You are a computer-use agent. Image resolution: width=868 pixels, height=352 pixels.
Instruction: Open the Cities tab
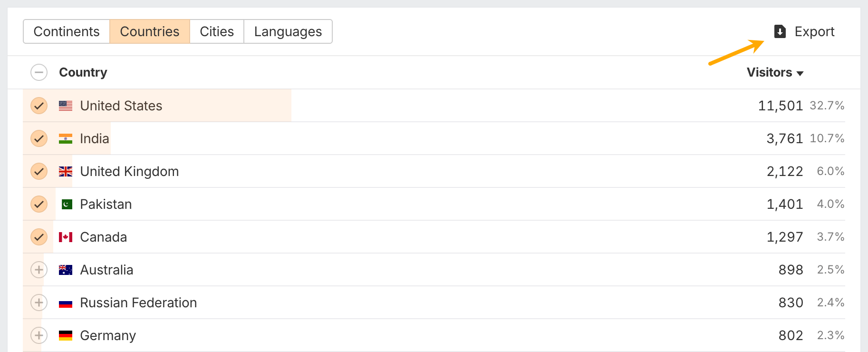coord(217,31)
